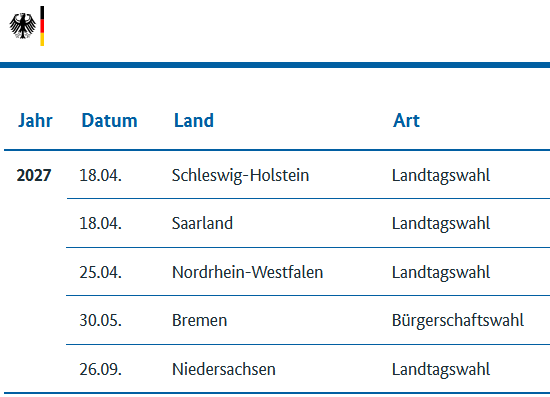
Task: Click the federal eagle logo icon
Action: coord(22,26)
